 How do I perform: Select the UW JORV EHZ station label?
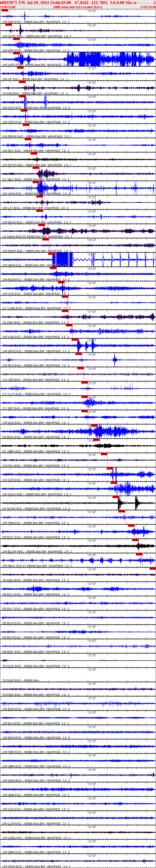click(36, 65)
